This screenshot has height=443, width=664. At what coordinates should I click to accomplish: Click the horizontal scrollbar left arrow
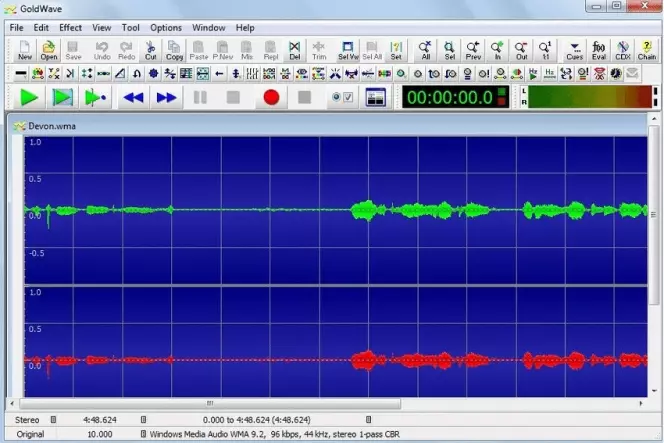coord(12,403)
